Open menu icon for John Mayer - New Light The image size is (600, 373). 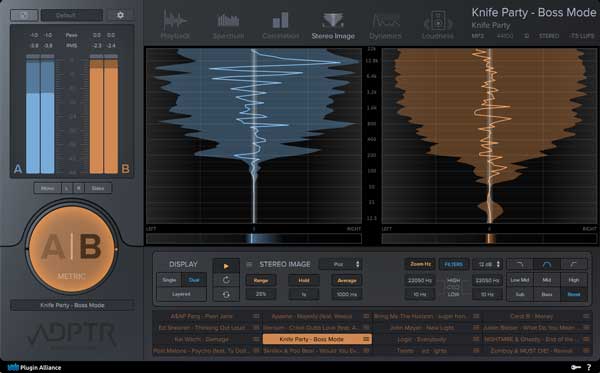tap(476, 328)
